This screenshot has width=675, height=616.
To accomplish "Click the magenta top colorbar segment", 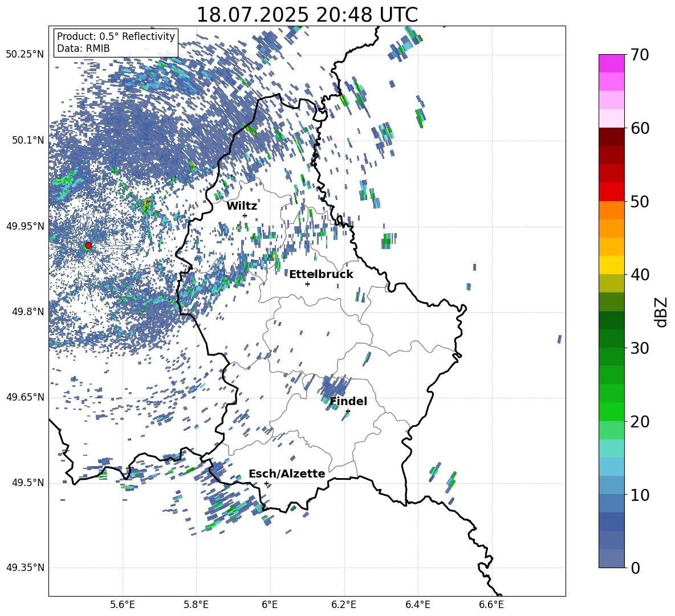I will coord(612,63).
